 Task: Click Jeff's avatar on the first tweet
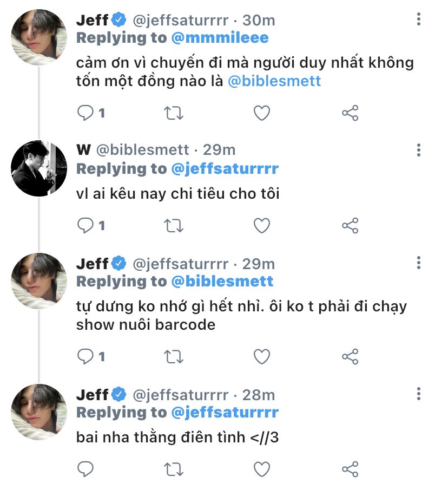click(39, 38)
